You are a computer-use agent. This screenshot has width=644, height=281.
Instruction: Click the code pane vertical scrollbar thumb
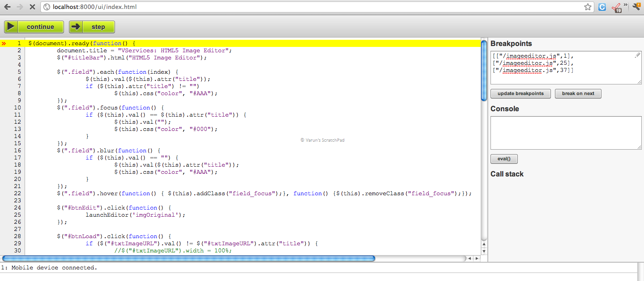pyautogui.click(x=484, y=71)
